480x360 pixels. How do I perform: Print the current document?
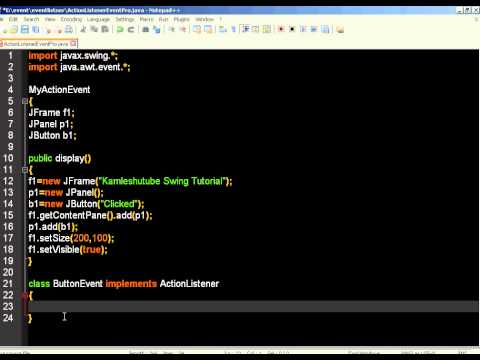pos(69,30)
